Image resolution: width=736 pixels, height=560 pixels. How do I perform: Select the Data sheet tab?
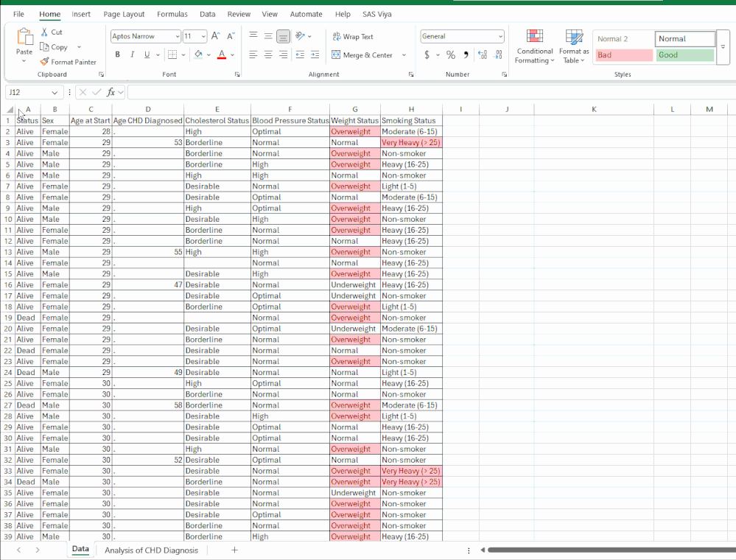pyautogui.click(x=80, y=549)
